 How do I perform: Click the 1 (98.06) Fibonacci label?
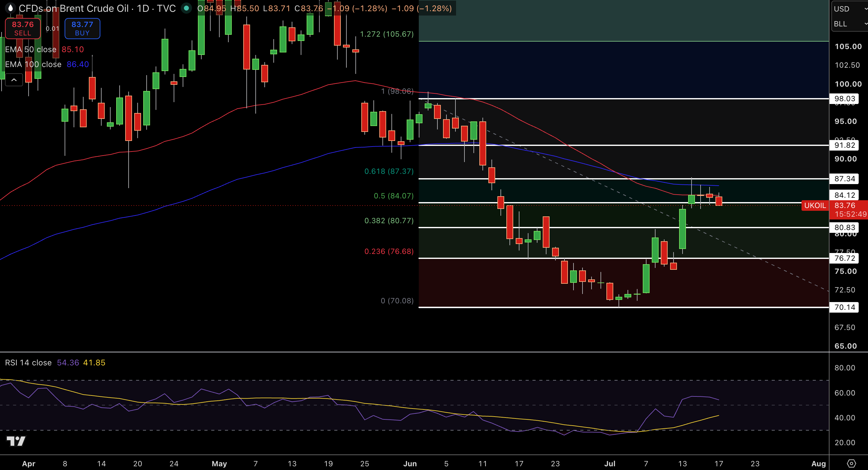pyautogui.click(x=397, y=91)
